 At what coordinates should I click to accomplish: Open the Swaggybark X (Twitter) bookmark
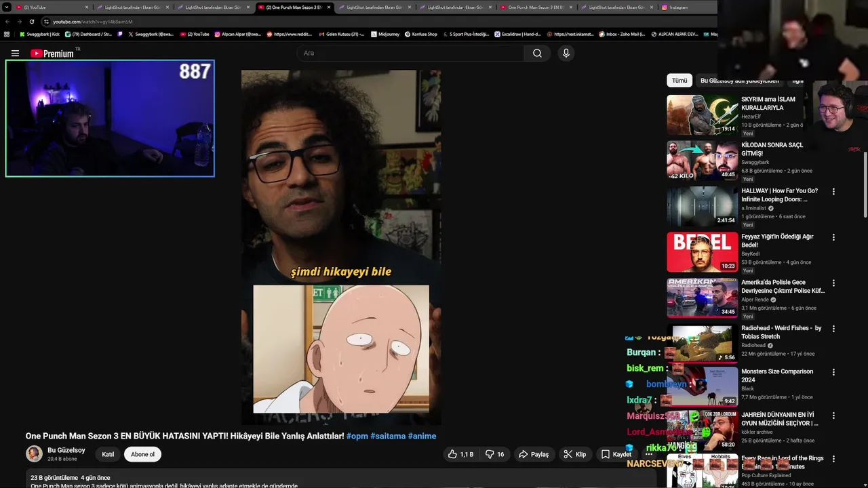[x=151, y=34]
